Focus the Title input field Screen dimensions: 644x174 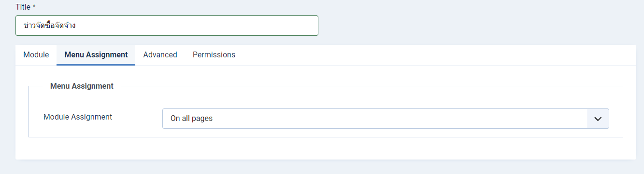click(x=167, y=26)
